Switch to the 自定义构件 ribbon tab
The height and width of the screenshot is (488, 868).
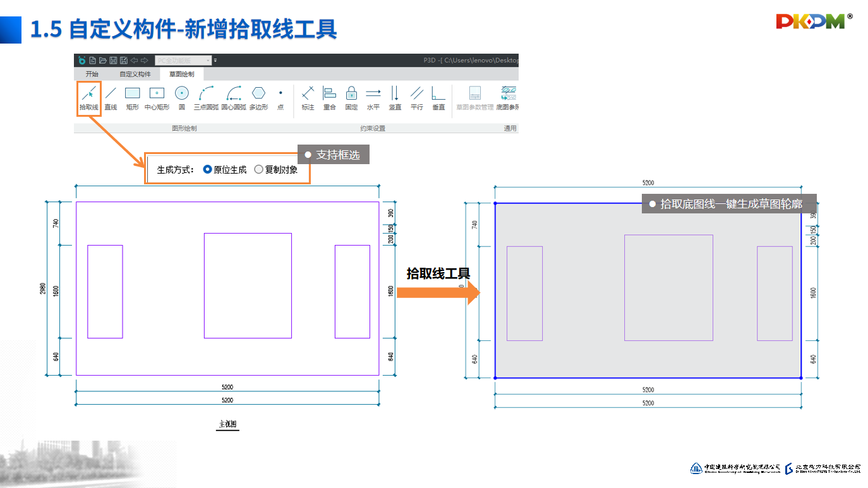pos(135,74)
